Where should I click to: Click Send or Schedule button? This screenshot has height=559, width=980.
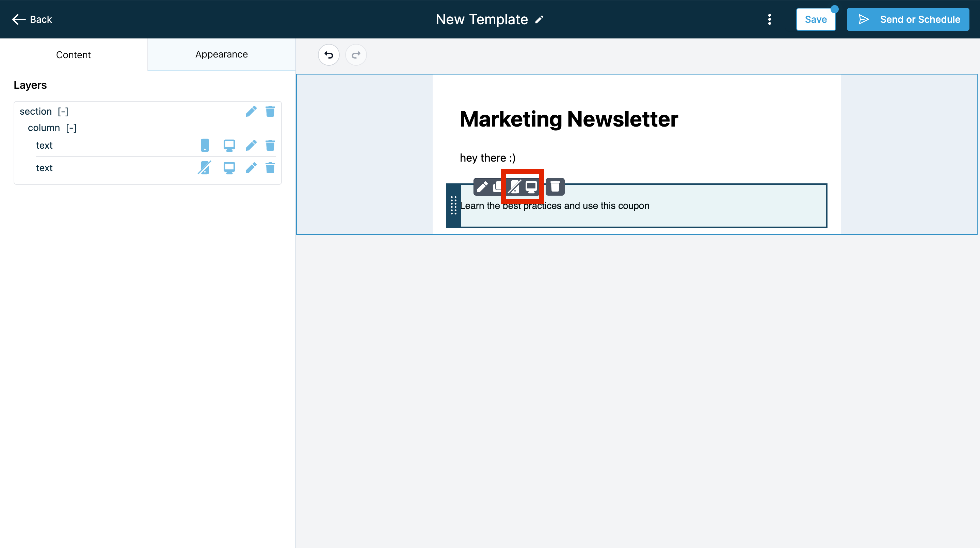point(907,19)
